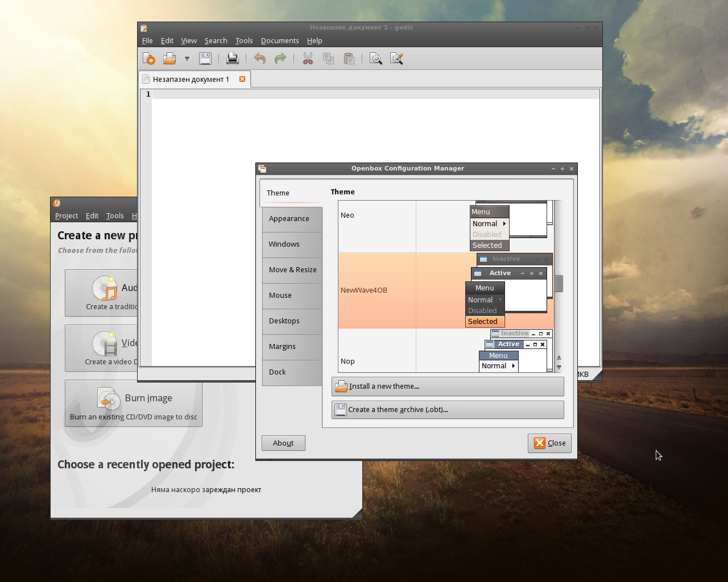Click the Cut scissors icon in gedit
Image resolution: width=728 pixels, height=582 pixels.
pos(308,59)
